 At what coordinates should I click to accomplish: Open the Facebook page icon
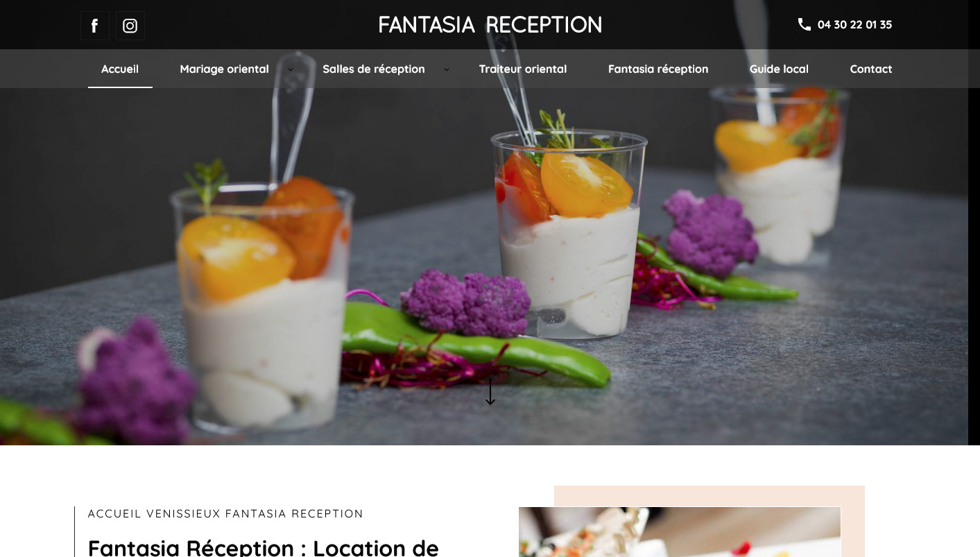pos(95,26)
